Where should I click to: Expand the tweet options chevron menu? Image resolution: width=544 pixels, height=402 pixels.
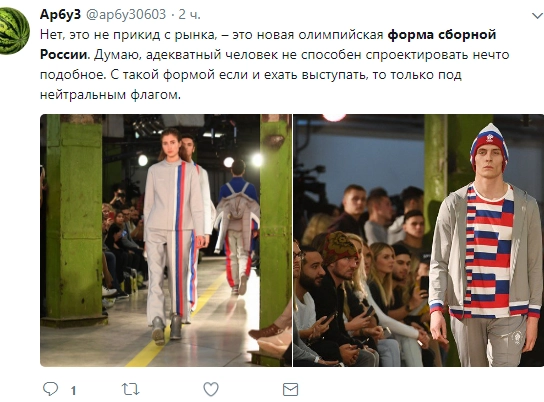[537, 16]
